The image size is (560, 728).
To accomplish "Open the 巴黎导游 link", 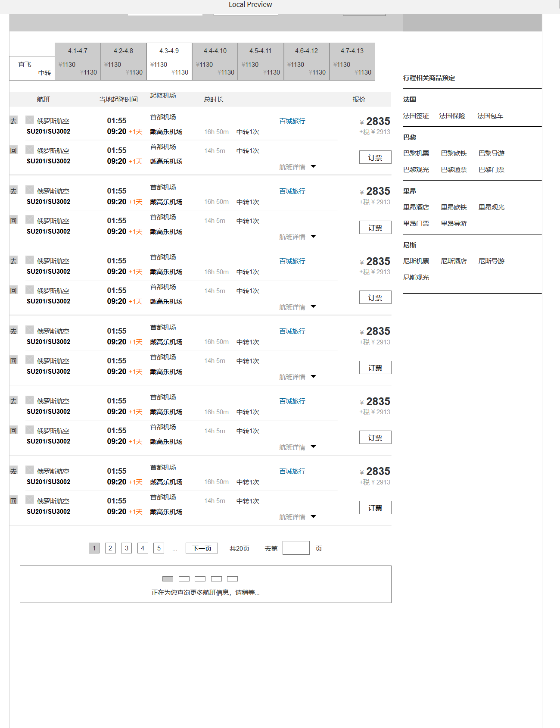I will (x=492, y=153).
